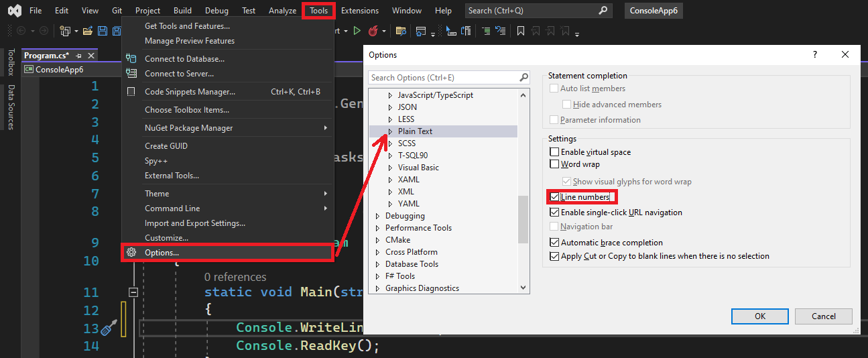
Task: Toggle Enable single-click URL navigation checkbox
Action: 554,213
